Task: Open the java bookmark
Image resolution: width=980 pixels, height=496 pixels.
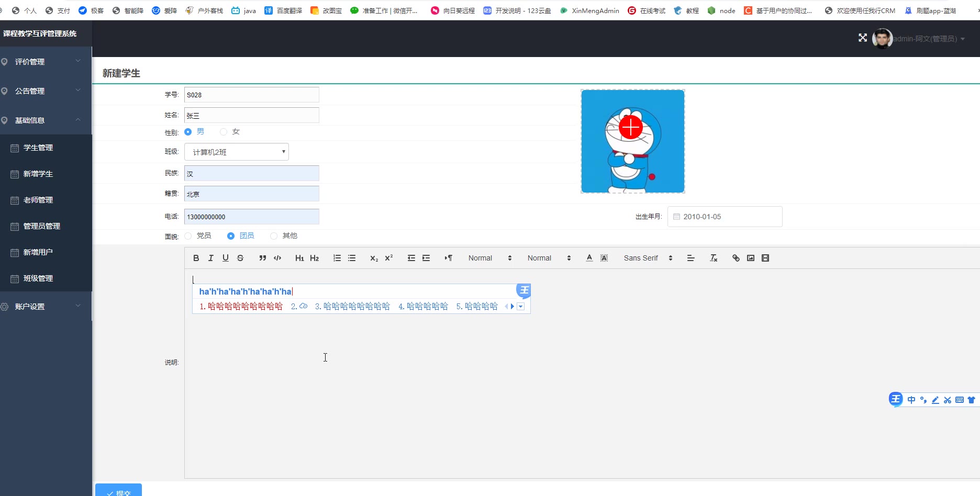Action: (x=243, y=10)
